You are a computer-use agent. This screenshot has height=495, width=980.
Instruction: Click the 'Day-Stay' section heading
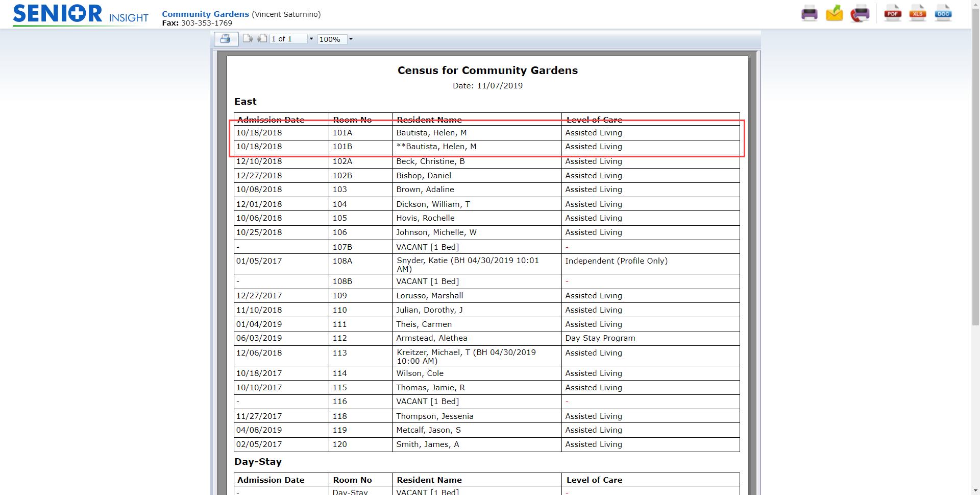click(258, 462)
